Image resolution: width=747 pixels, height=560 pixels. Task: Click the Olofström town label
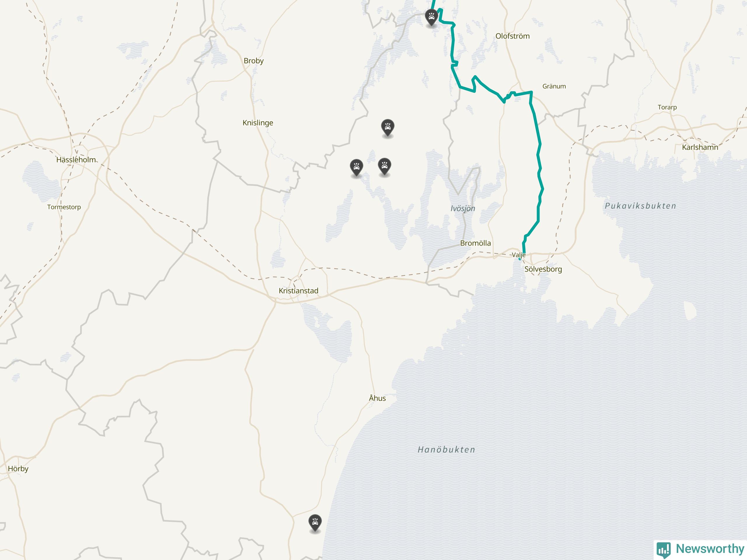tap(512, 36)
